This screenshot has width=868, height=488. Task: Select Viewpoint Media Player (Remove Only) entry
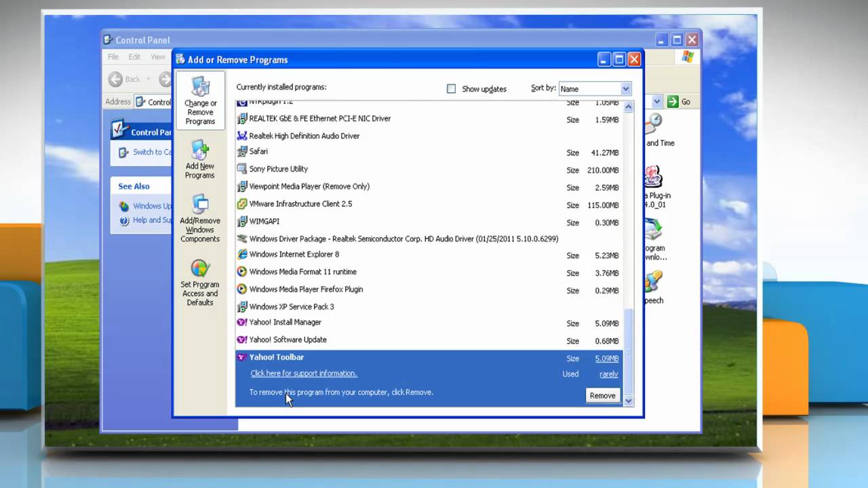pyautogui.click(x=429, y=187)
